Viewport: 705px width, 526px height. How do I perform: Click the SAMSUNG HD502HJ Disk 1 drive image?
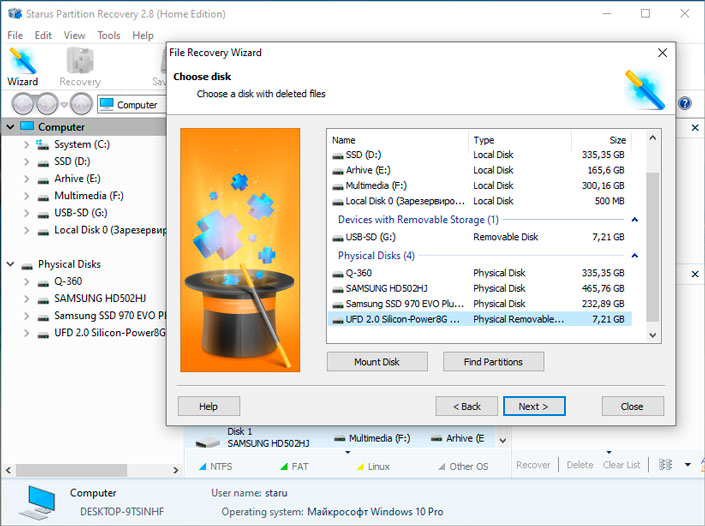[x=208, y=442]
